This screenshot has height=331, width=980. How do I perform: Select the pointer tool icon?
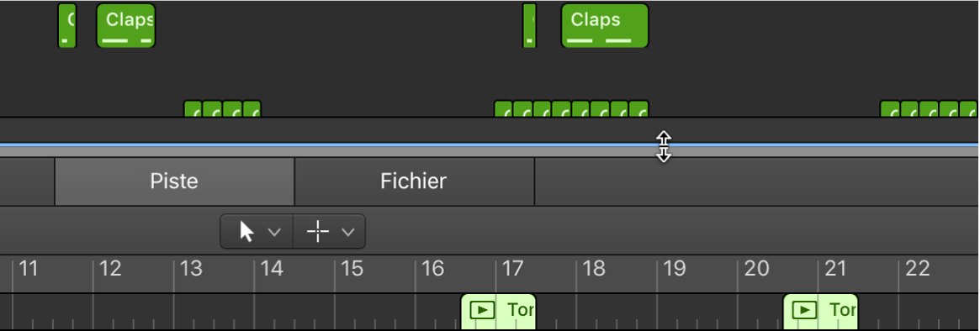pyautogui.click(x=247, y=232)
